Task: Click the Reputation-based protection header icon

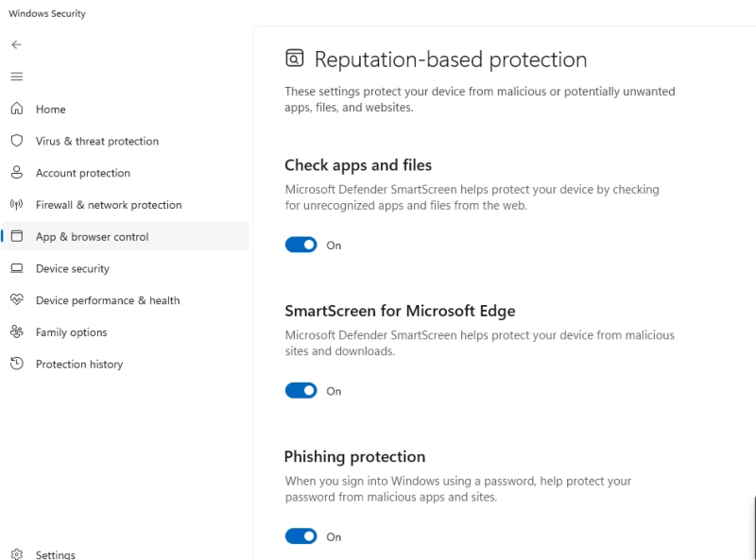Action: click(295, 59)
